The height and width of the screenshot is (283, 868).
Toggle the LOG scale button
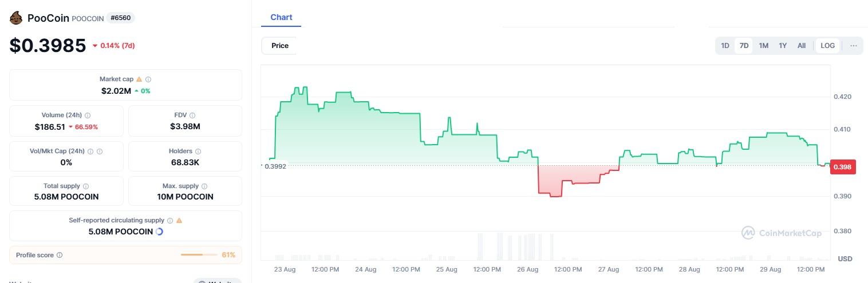coord(827,46)
